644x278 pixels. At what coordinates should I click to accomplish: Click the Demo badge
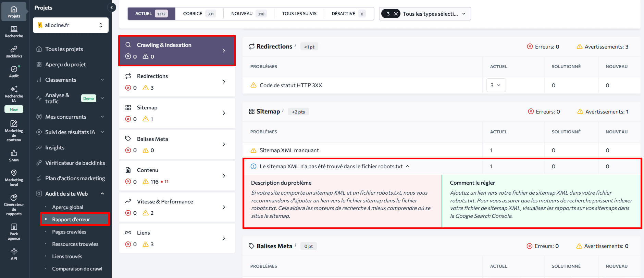(88, 98)
